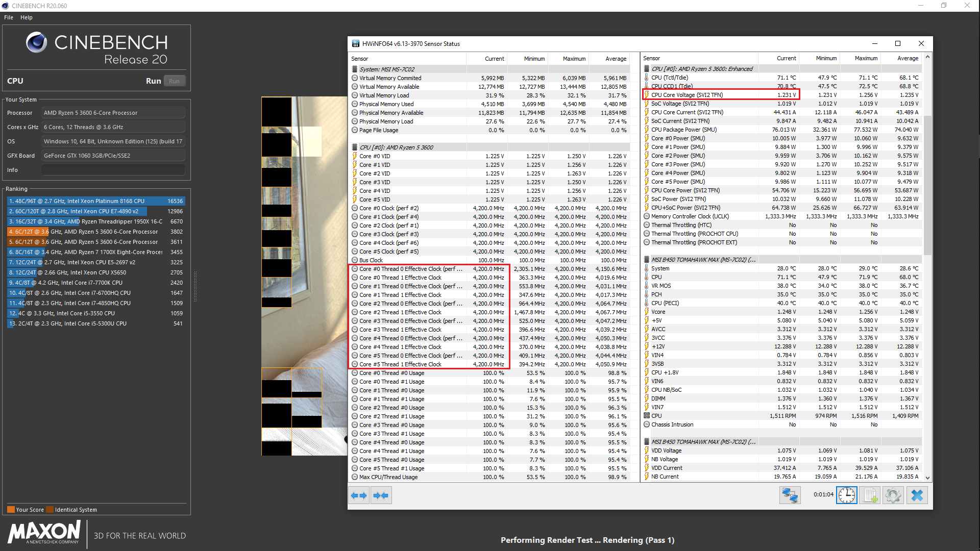Screen dimensions: 980x551
Task: Click icon beside Memory Controller Clock (UCLK)
Action: point(647,216)
